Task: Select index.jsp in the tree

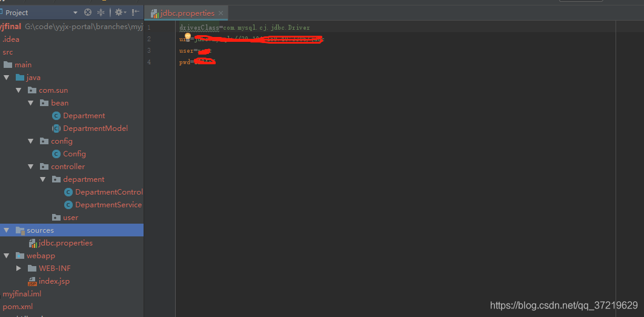Action: (x=54, y=281)
